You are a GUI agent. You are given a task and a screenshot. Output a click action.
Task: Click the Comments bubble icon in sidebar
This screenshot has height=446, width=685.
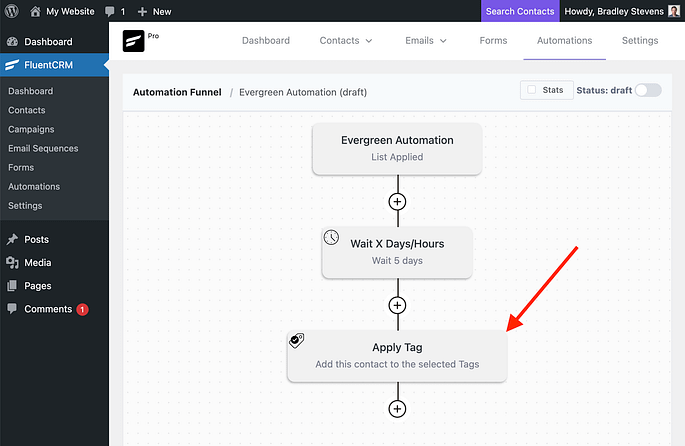point(12,309)
